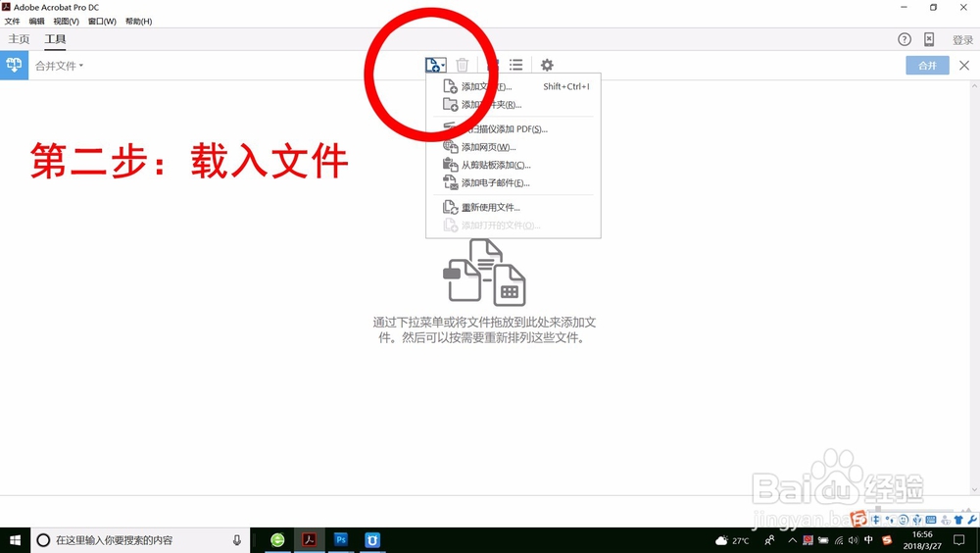
Task: Open Adobe Acrobat taskbar icon
Action: tap(309, 540)
